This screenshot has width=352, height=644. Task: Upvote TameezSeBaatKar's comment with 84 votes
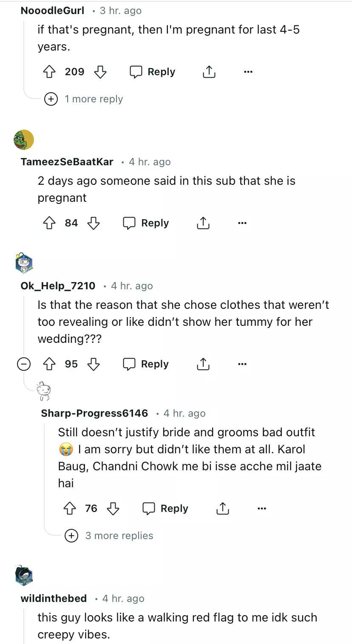(50, 223)
